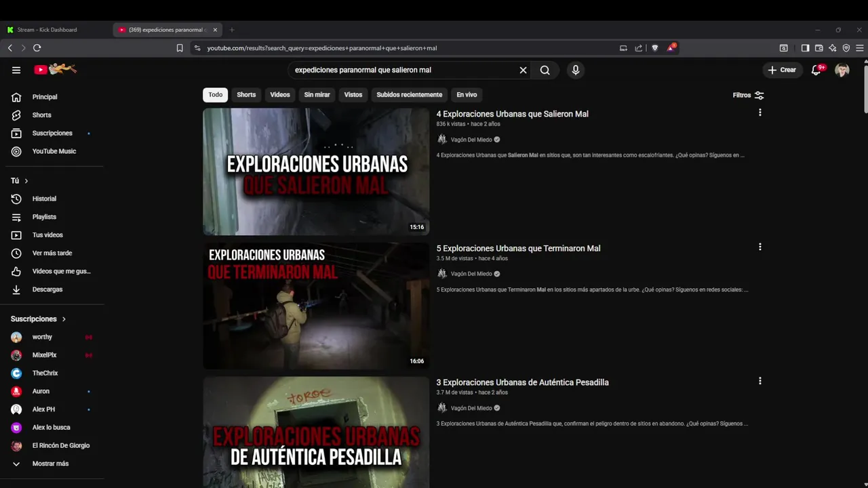Open the Leo AI sparkle icon
This screenshot has height=488, width=868.
click(833, 48)
